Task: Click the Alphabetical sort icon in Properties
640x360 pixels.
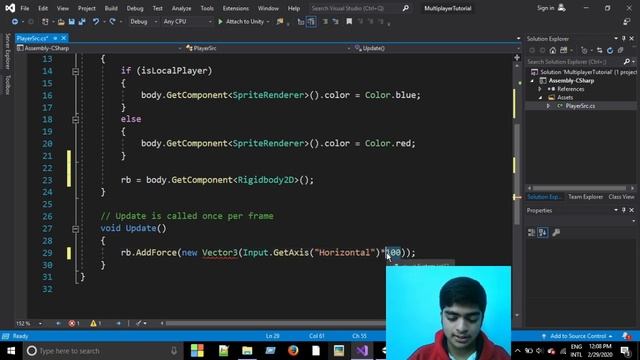Action: [543, 233]
